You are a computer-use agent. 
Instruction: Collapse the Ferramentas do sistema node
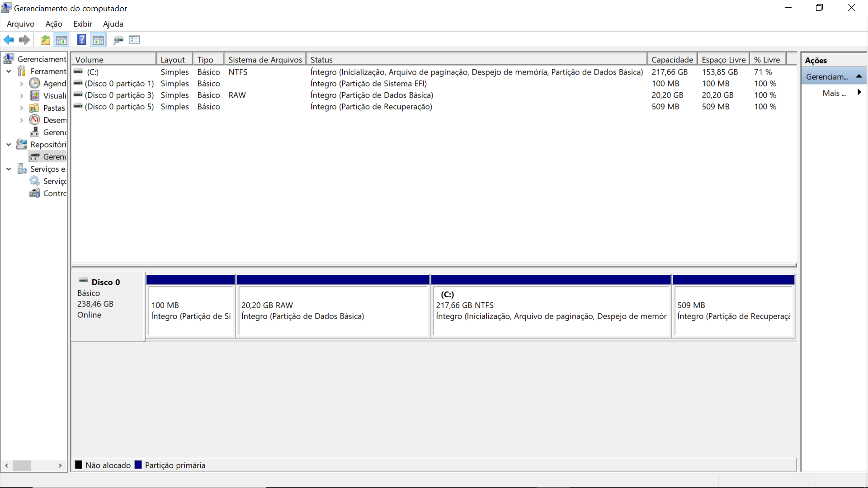[9, 71]
